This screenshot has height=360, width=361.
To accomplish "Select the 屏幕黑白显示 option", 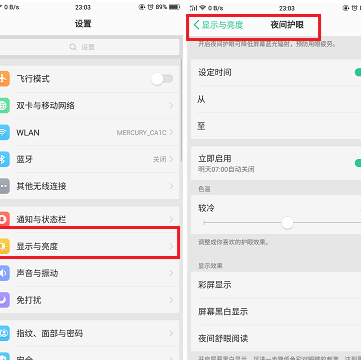I will point(276,312).
